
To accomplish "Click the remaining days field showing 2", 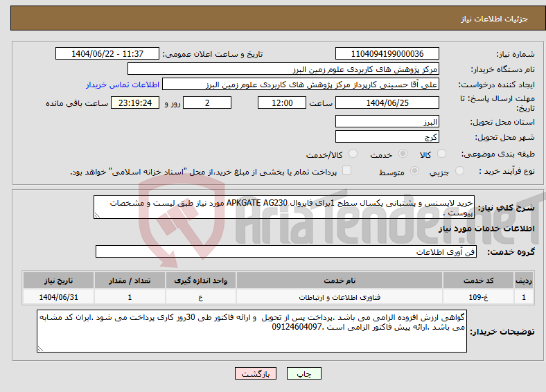I will (207, 103).
